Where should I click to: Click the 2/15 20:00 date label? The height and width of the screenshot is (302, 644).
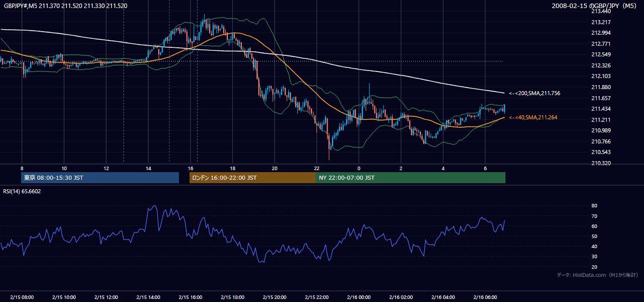point(275,297)
